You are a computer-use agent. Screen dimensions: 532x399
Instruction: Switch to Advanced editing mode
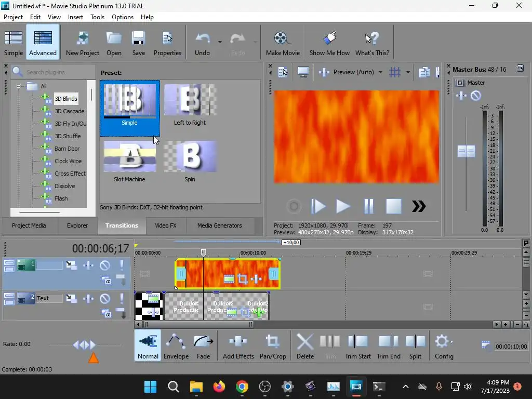point(43,43)
